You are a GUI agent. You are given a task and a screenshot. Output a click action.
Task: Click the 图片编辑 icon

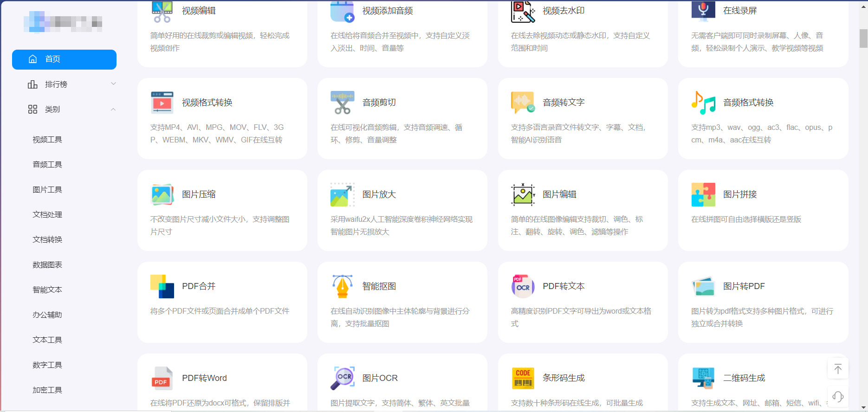pyautogui.click(x=523, y=194)
